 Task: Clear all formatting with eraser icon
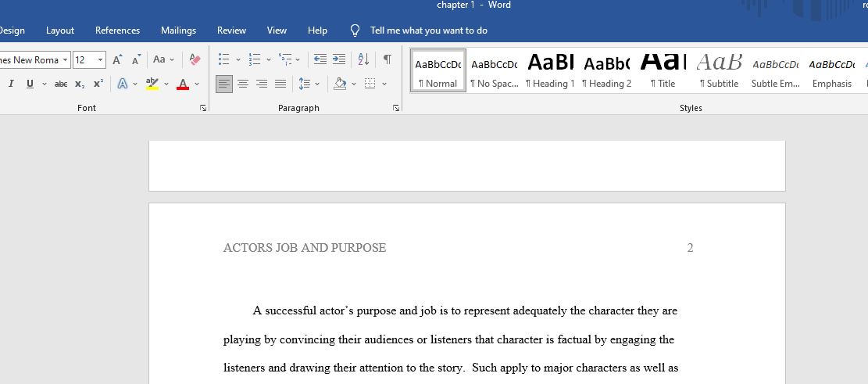[x=195, y=59]
